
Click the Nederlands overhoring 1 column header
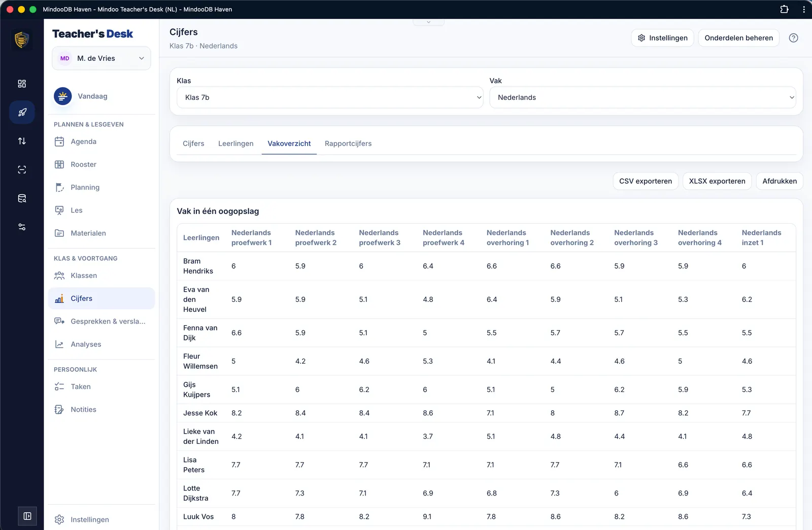click(x=507, y=238)
